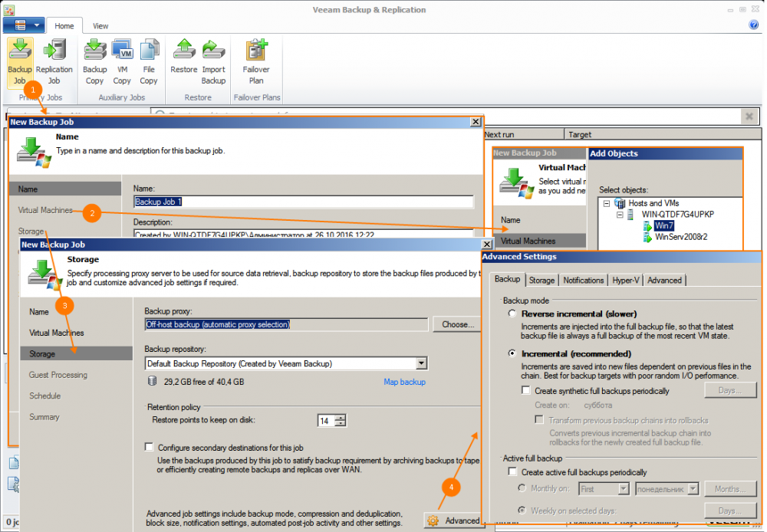Open the Backup tab in Advanced Settings

[x=507, y=279]
